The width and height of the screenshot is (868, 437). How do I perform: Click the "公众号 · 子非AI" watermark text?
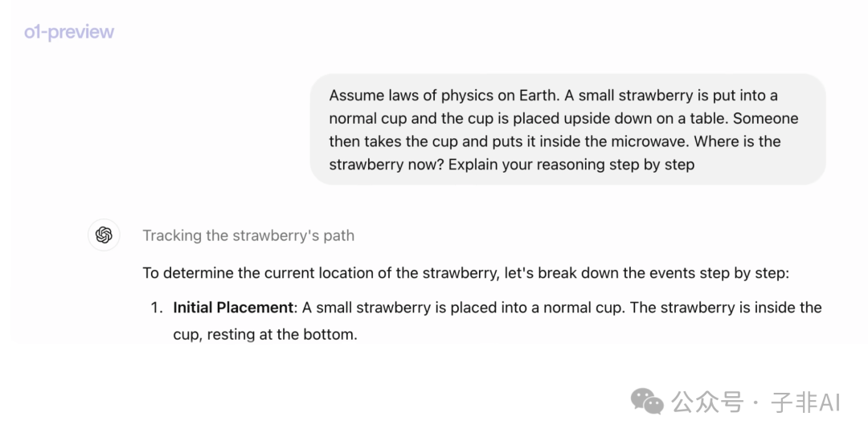click(756, 402)
